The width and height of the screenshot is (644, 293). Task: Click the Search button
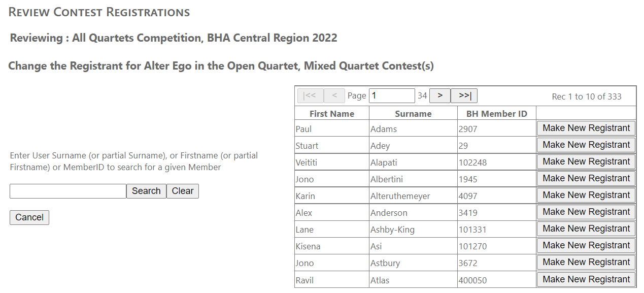[146, 191]
